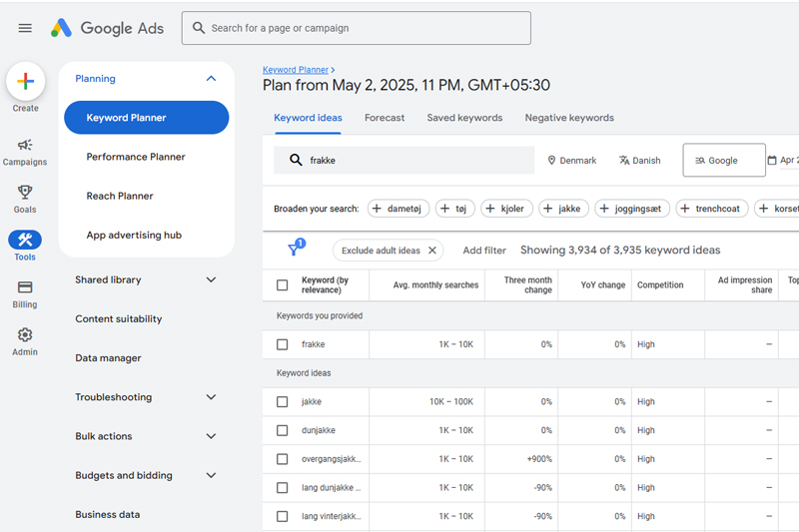
Task: Sort by Avg. monthly searches column
Action: (435, 285)
